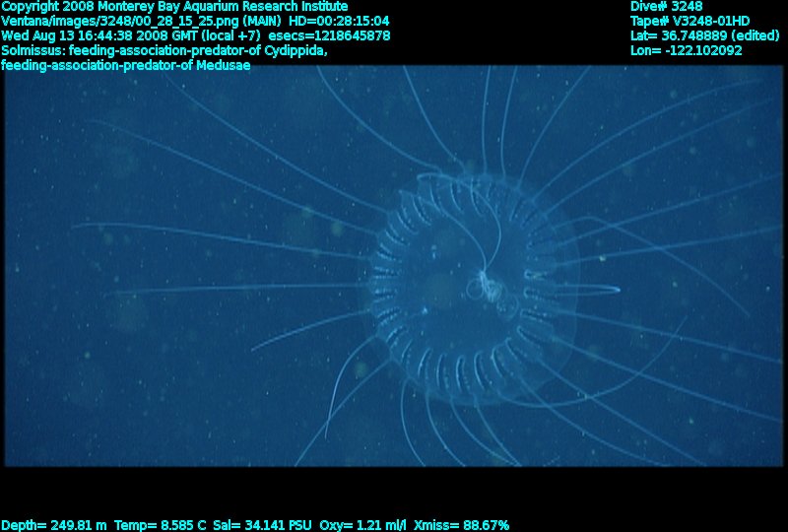Click the Solmissus jellyfish bell in frame
The width and height of the screenshot is (788, 532).
pos(473,288)
